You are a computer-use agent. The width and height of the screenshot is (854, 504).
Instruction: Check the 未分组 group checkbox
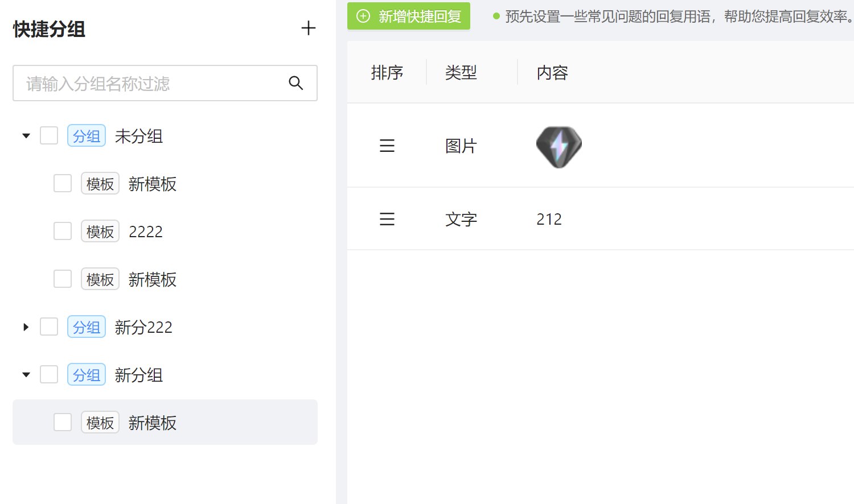(49, 136)
